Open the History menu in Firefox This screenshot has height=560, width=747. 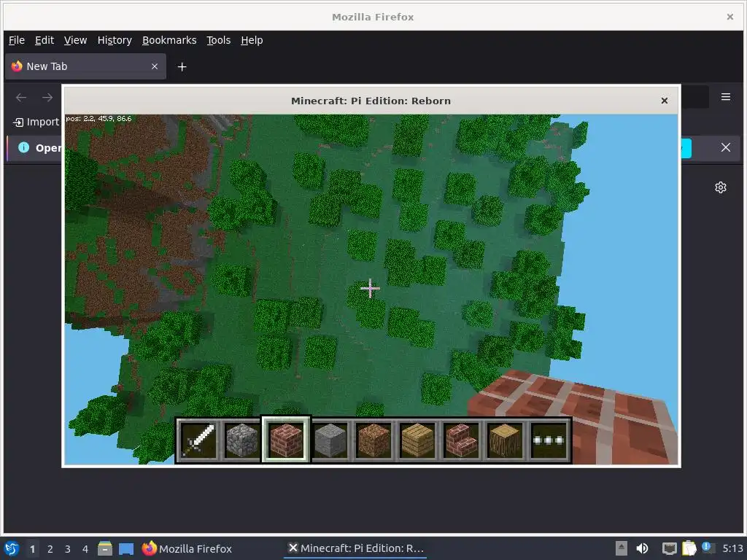tap(115, 41)
